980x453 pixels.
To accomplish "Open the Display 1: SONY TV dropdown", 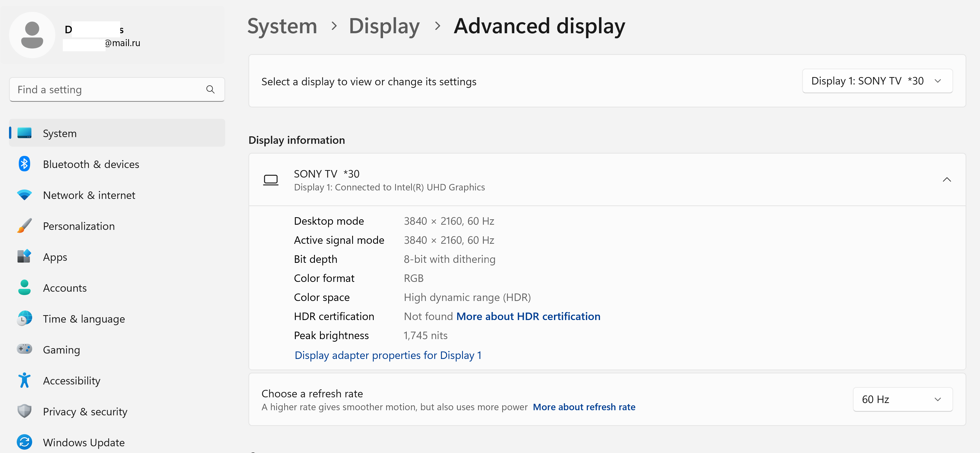I will [877, 81].
